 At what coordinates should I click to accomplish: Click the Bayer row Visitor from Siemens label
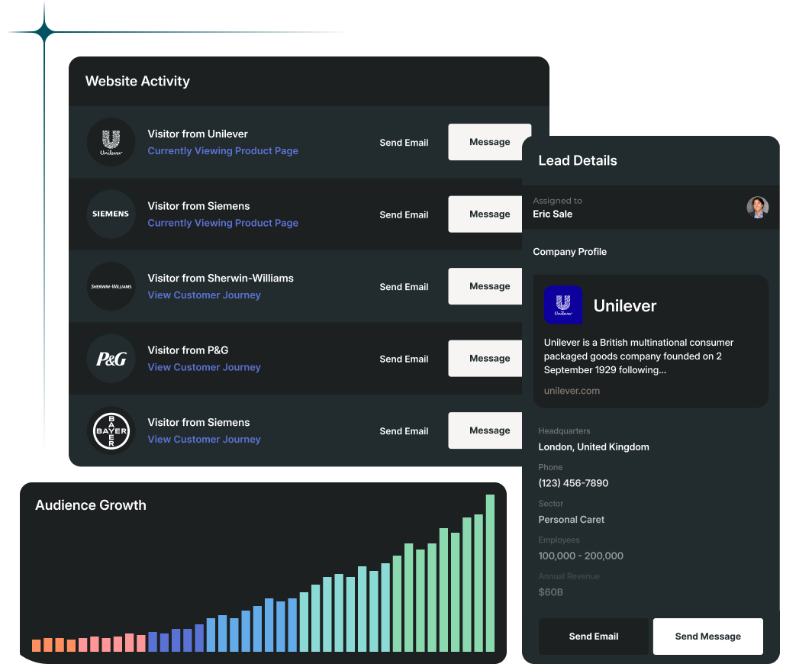198,422
